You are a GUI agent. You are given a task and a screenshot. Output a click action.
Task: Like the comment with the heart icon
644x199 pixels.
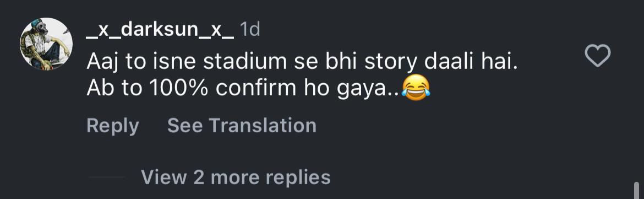tap(598, 56)
